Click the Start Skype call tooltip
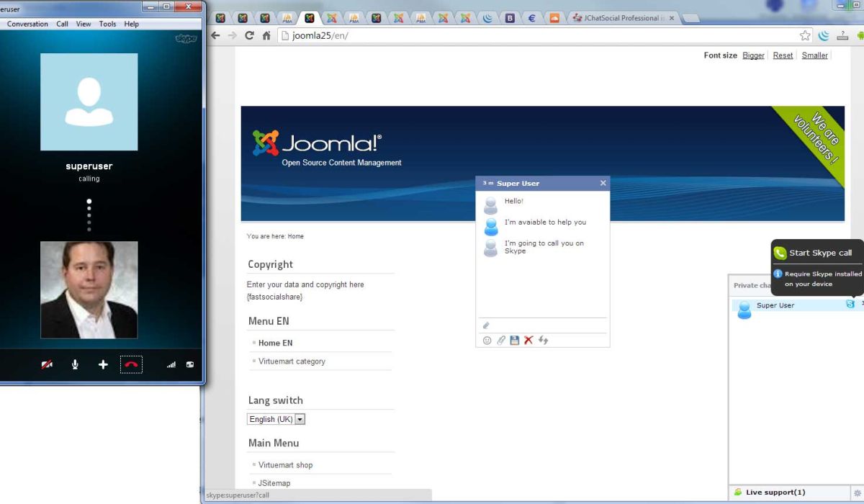864x504 pixels. [x=820, y=253]
